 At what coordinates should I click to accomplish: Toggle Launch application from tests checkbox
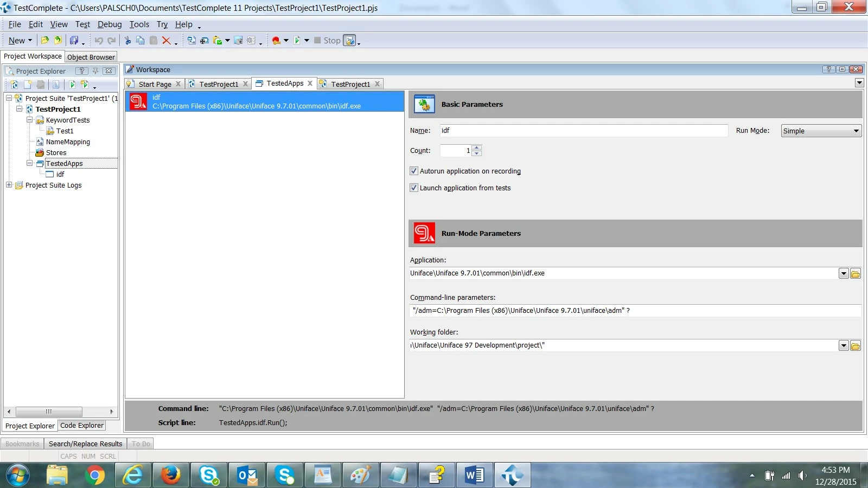pos(414,188)
